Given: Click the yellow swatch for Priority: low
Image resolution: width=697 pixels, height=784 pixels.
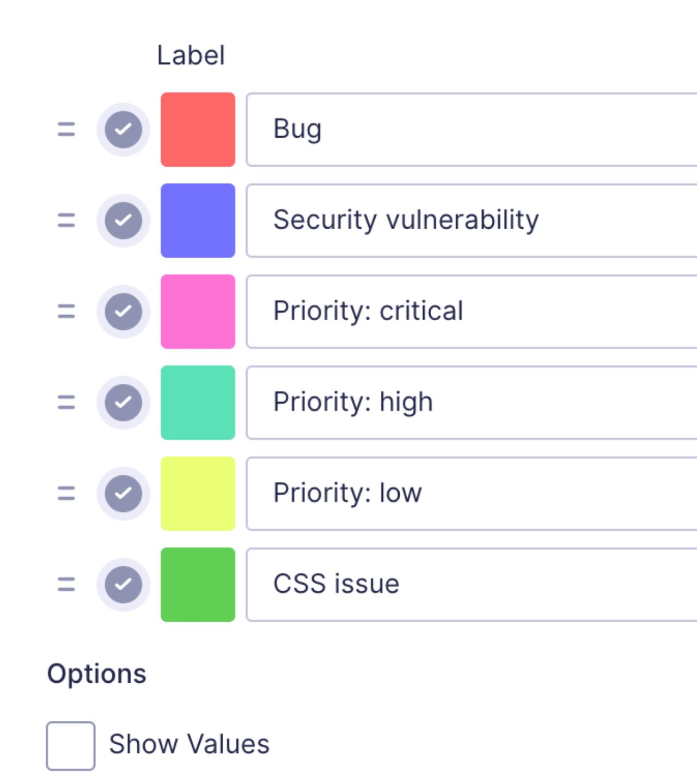Looking at the screenshot, I should 198,493.
